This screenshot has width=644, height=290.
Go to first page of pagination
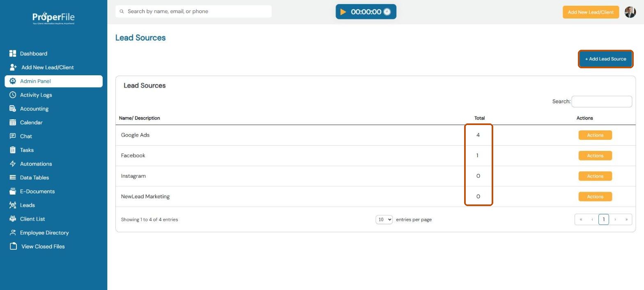581,220
